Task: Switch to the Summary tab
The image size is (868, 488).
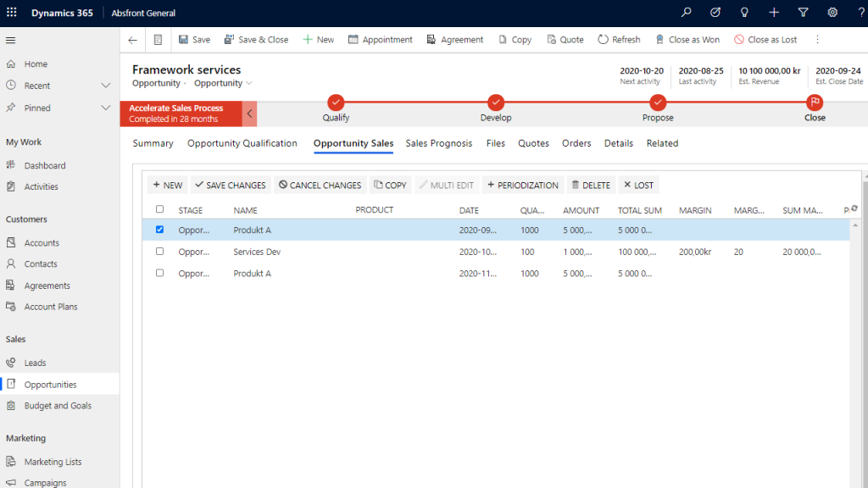Action: (x=153, y=143)
